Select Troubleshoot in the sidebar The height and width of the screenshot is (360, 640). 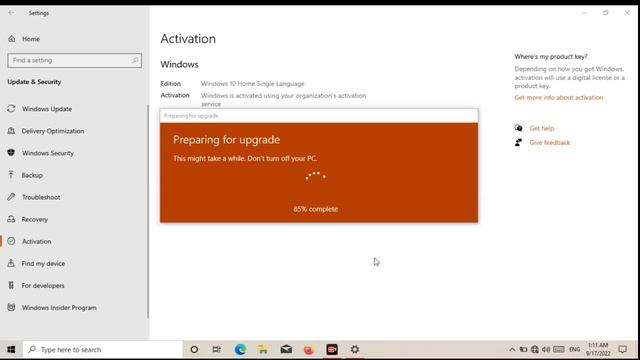click(41, 197)
